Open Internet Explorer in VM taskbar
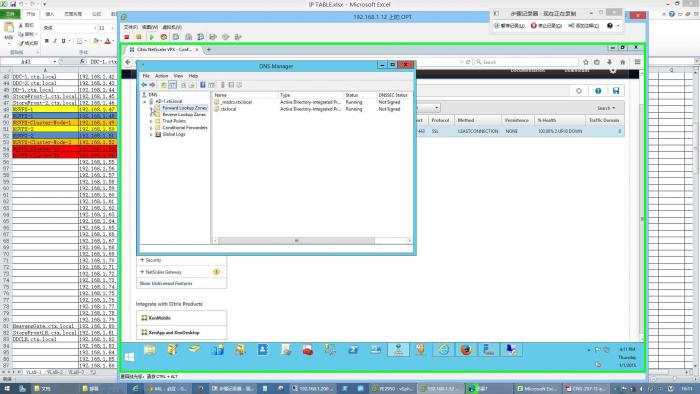700x394 pixels. tap(443, 350)
